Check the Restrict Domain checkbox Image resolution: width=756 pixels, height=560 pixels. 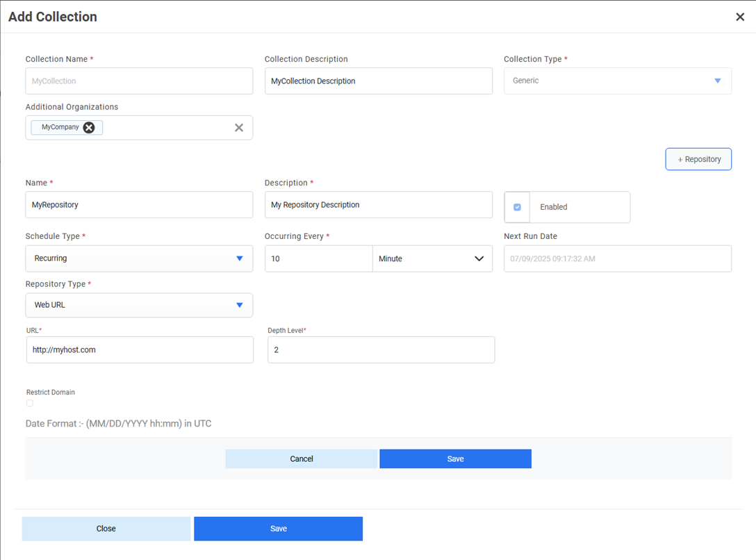[30, 403]
